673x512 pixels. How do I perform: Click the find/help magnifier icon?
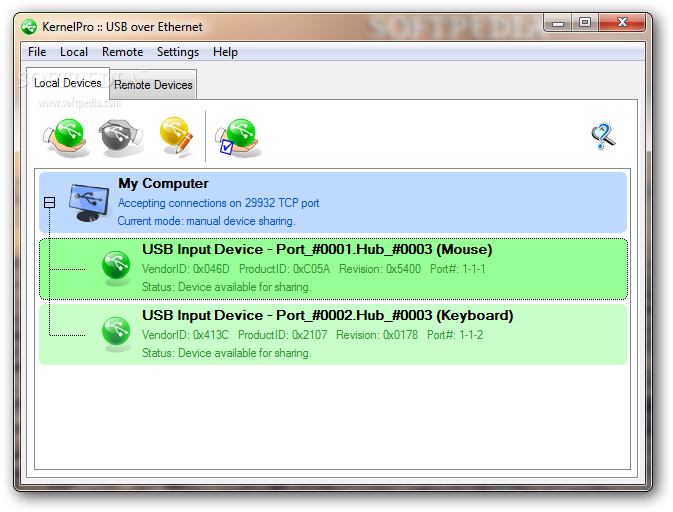(603, 136)
